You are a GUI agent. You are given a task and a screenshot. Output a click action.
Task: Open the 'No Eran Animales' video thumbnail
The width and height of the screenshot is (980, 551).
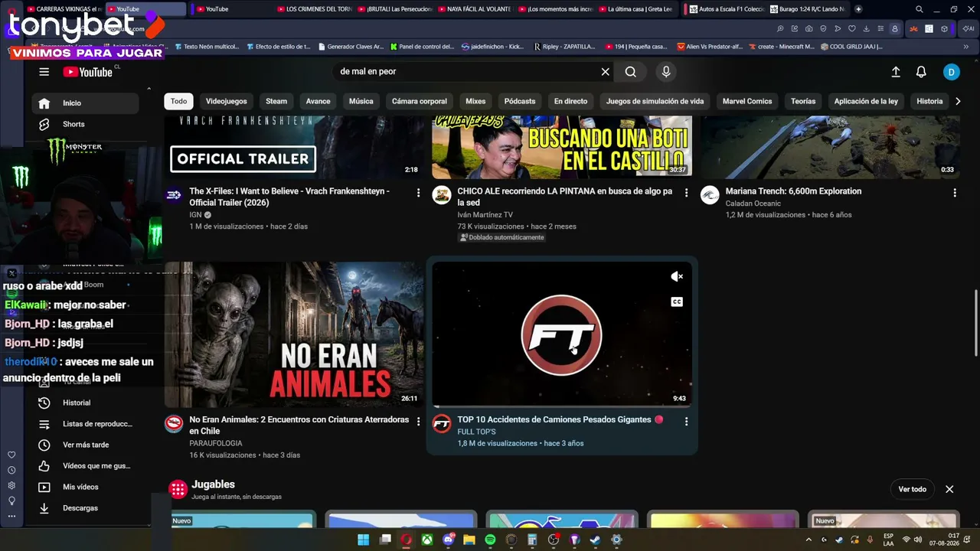(x=294, y=334)
